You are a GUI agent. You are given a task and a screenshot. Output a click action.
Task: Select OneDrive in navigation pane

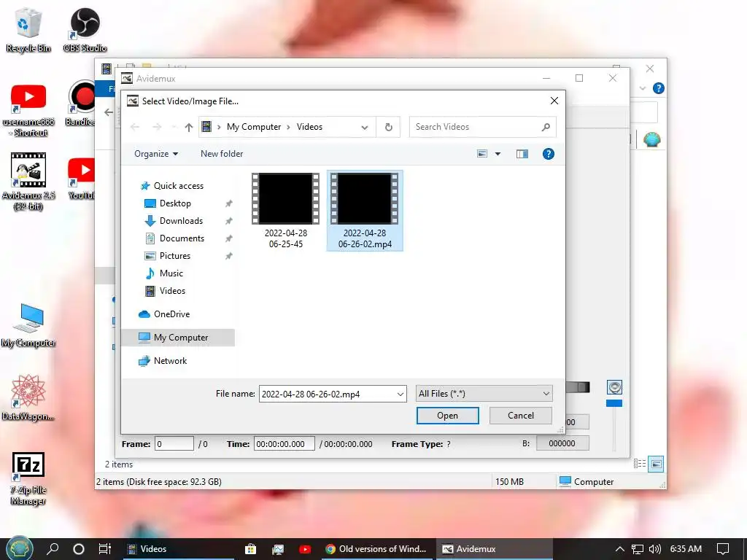(x=171, y=314)
